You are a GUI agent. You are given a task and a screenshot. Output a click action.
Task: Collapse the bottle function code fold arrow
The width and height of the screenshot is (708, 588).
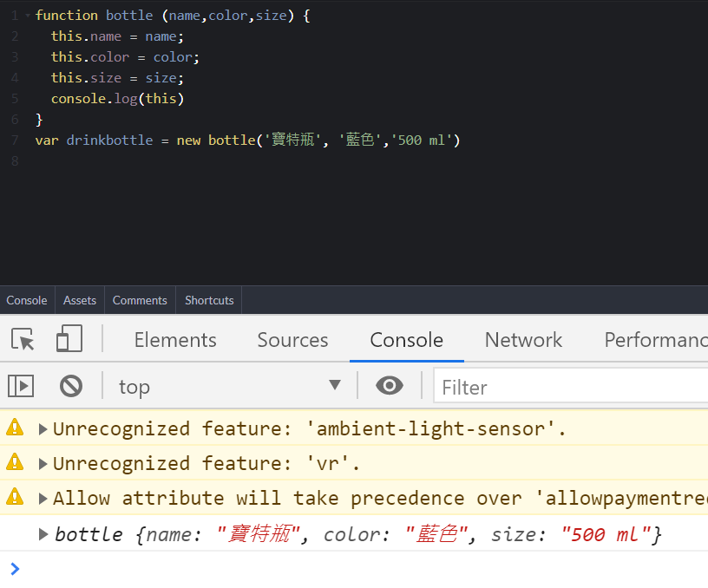[x=28, y=16]
